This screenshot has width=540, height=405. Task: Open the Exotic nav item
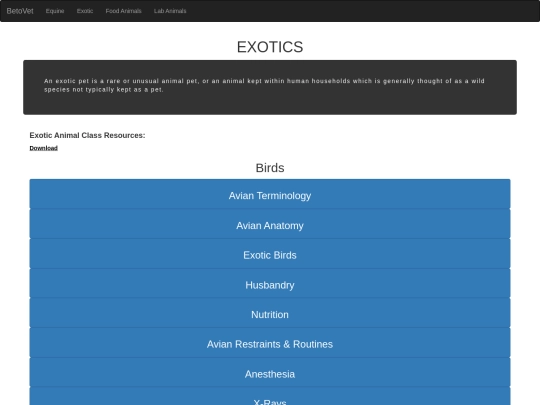point(85,11)
